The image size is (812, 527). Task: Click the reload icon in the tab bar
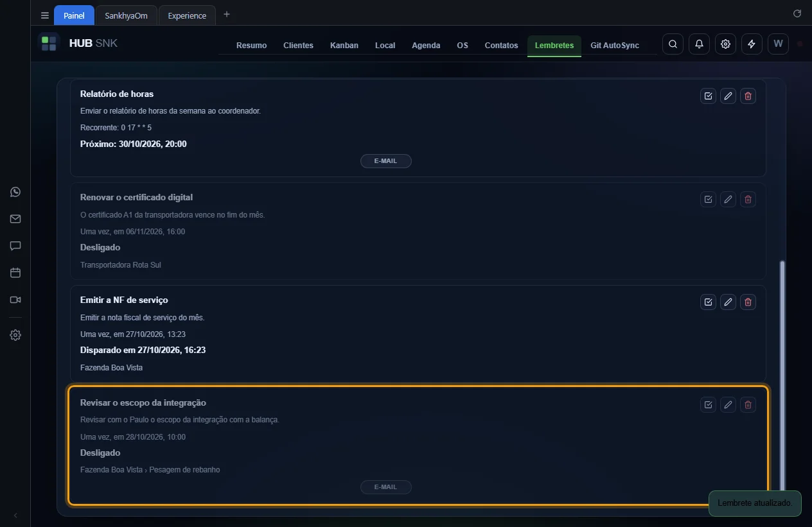point(797,13)
